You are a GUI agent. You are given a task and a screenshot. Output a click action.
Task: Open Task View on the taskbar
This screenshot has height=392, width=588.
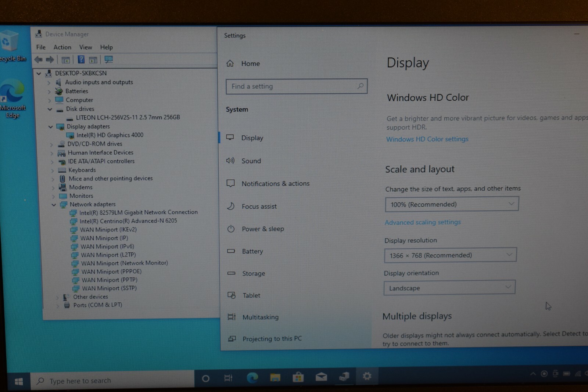point(228,378)
